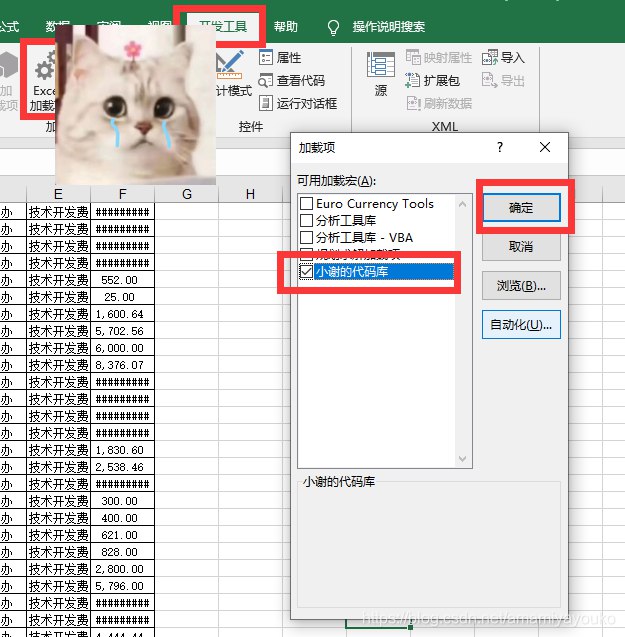Click the 操作说明搜索 lightbulb icon
This screenshot has height=637, width=625.
pos(333,27)
